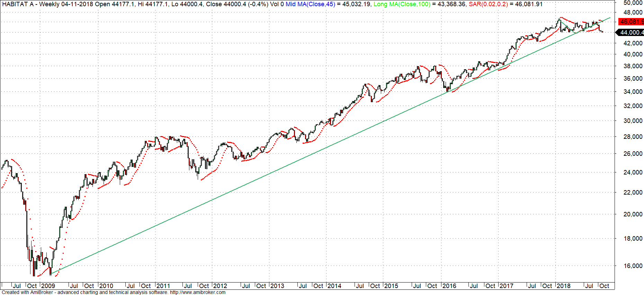Image resolution: width=644 pixels, height=295 pixels.
Task: Click the 26,000 price axis label
Action: [x=633, y=154]
